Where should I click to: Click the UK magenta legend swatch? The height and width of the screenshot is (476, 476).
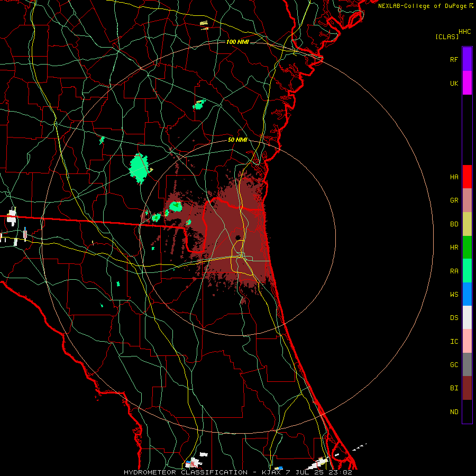(467, 83)
